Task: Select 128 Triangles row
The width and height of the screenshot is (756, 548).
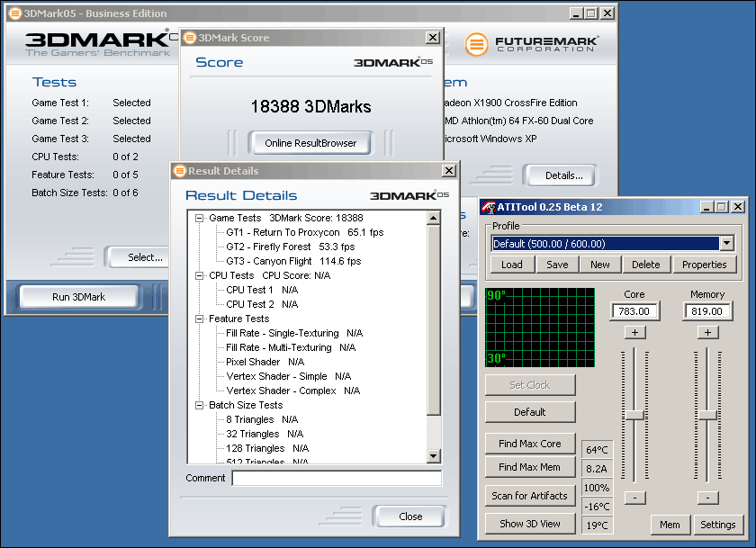Action: 267,449
